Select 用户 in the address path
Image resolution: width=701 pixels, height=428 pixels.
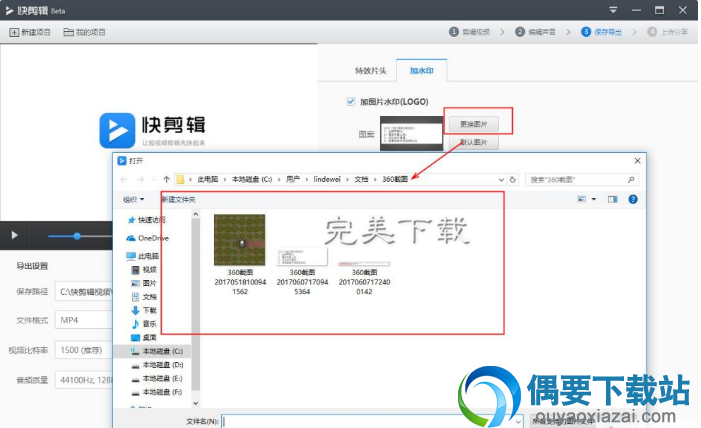coord(292,179)
